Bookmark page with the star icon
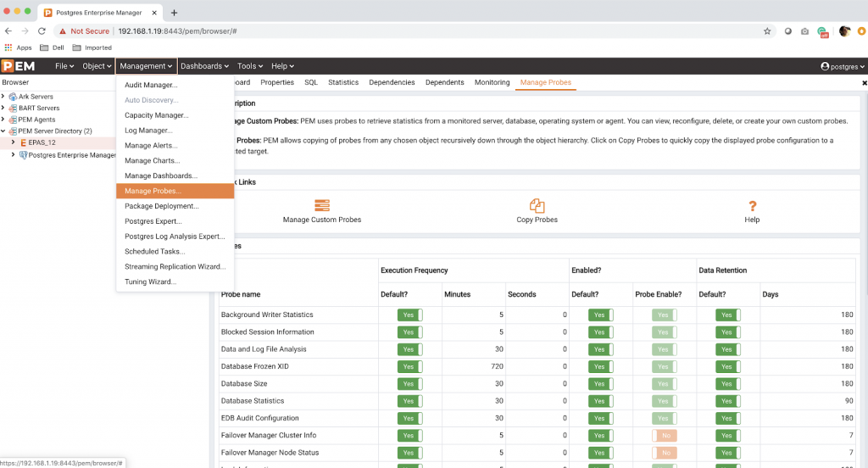The width and height of the screenshot is (868, 468). point(767,31)
